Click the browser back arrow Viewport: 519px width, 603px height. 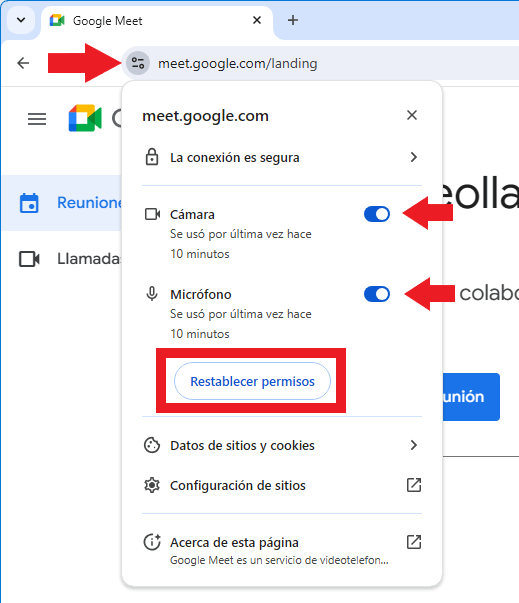click(x=23, y=63)
